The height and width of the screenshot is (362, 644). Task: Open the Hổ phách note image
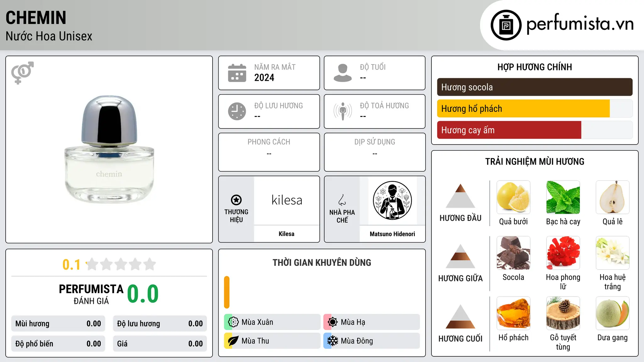pyautogui.click(x=514, y=313)
